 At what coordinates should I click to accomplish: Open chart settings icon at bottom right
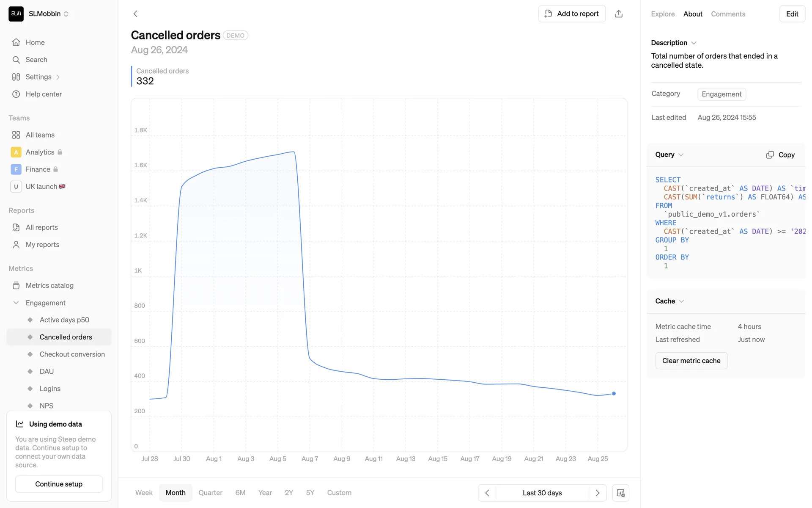[x=620, y=493]
